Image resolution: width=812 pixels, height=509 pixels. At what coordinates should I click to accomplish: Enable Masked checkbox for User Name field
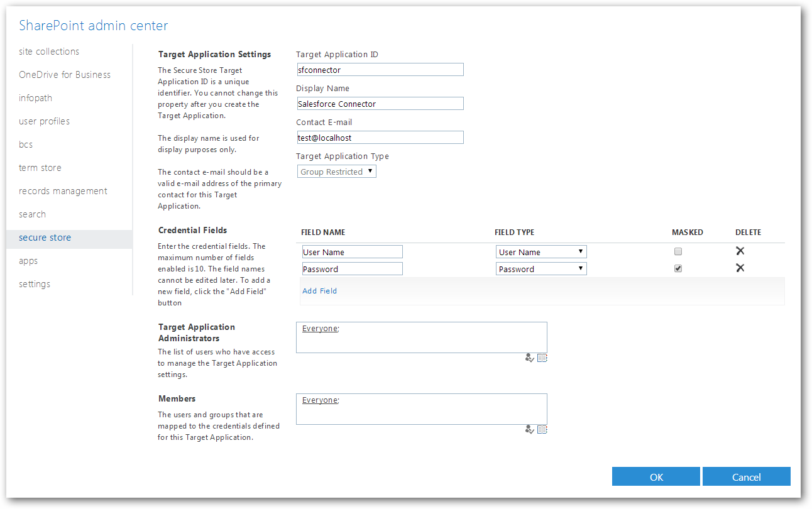pos(678,251)
